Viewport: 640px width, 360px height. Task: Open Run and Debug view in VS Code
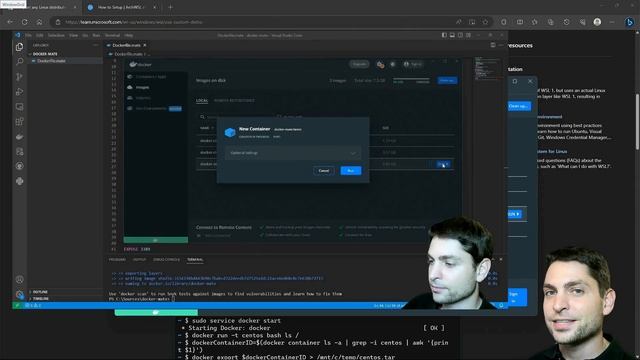pyautogui.click(x=19, y=92)
